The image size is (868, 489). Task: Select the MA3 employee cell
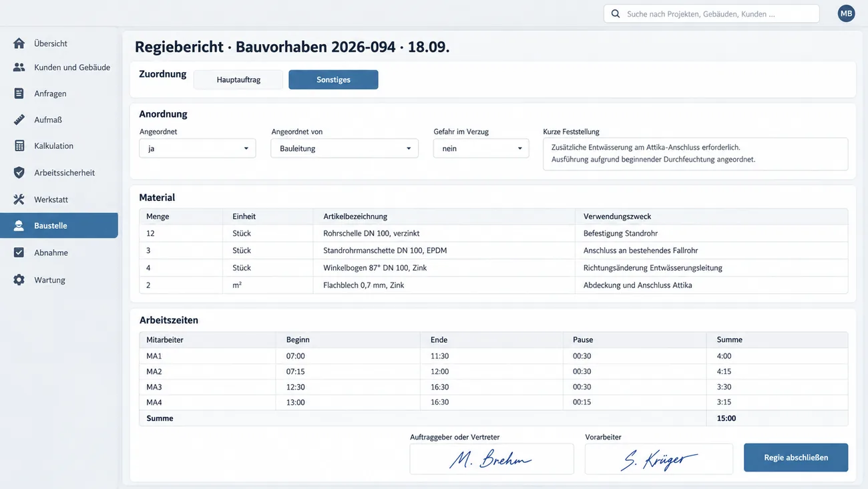click(x=207, y=387)
